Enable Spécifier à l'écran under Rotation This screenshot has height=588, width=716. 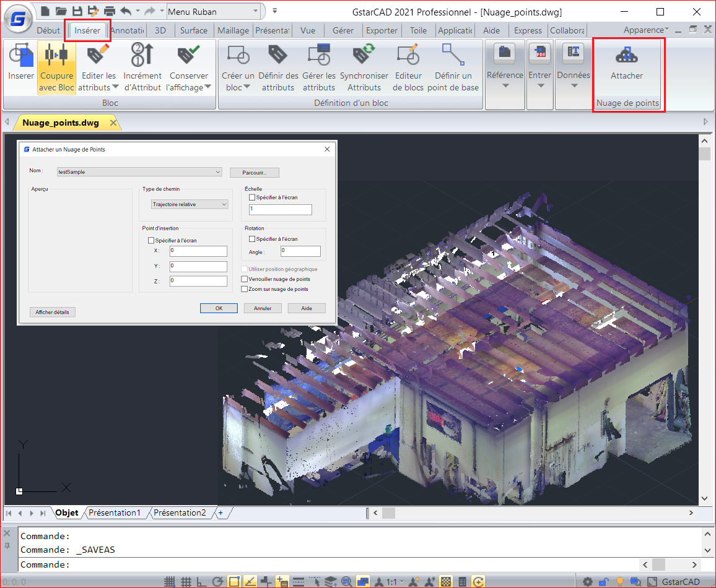(x=252, y=239)
